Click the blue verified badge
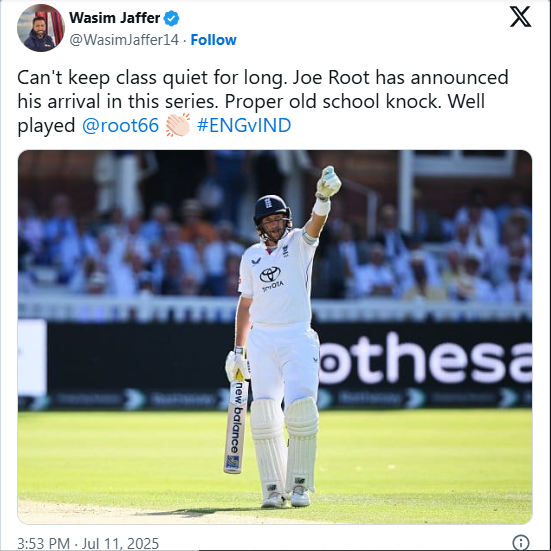This screenshot has width=551, height=551. click(x=172, y=18)
